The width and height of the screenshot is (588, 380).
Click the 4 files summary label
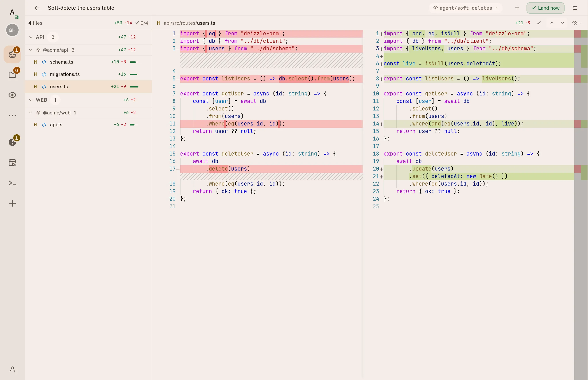coord(35,23)
